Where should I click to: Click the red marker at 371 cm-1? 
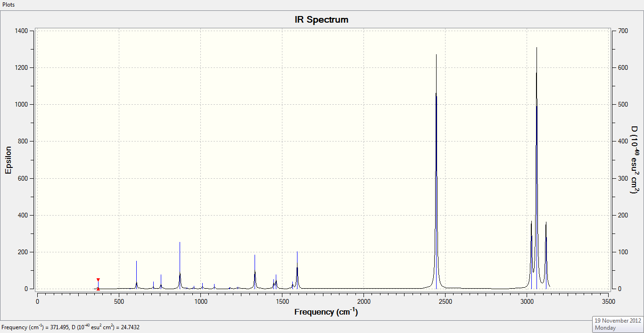point(98,284)
